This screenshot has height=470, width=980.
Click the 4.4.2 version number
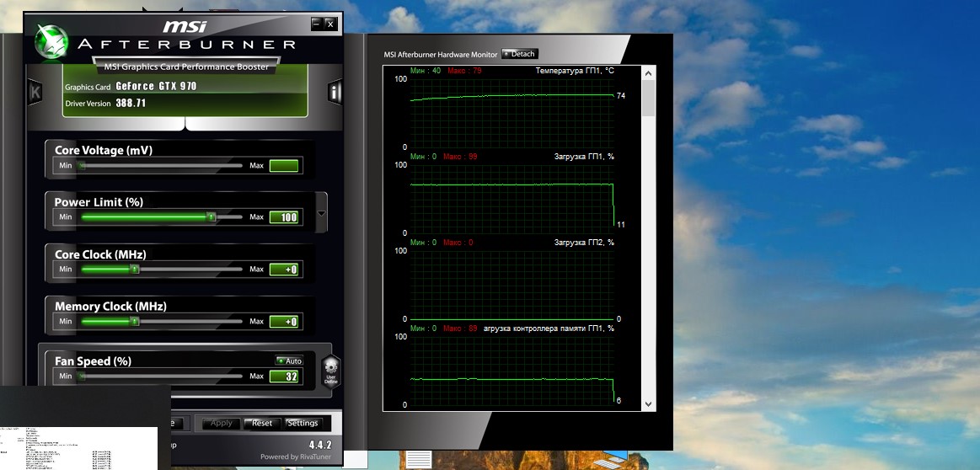coord(320,445)
